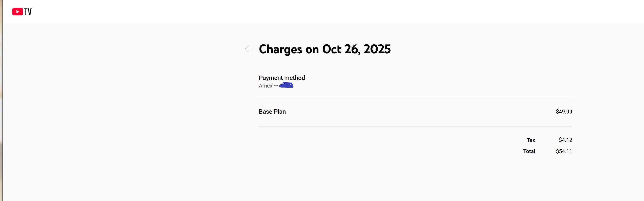Screen dimensions: 644x201
Task: Click the $4.12 tax amount
Action: pyautogui.click(x=565, y=140)
